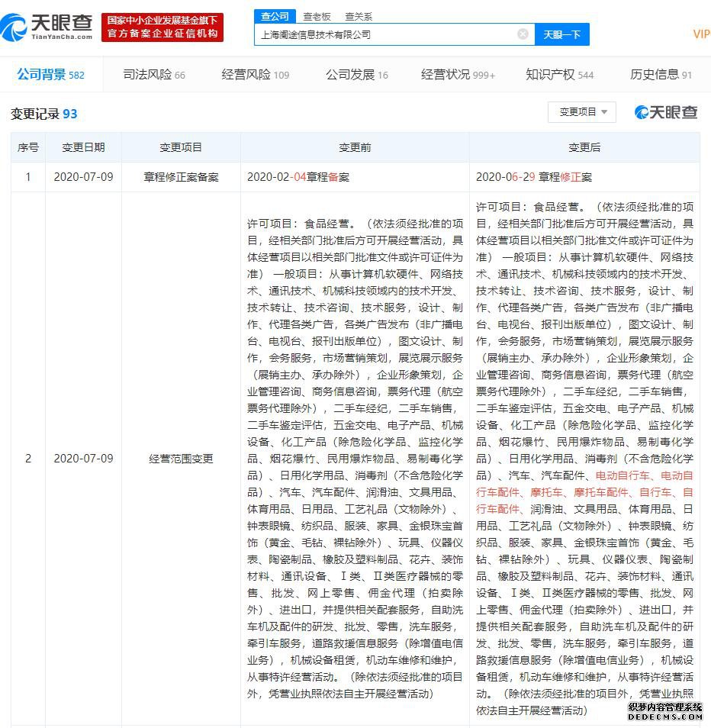Click the date in row 2

[x=84, y=459]
